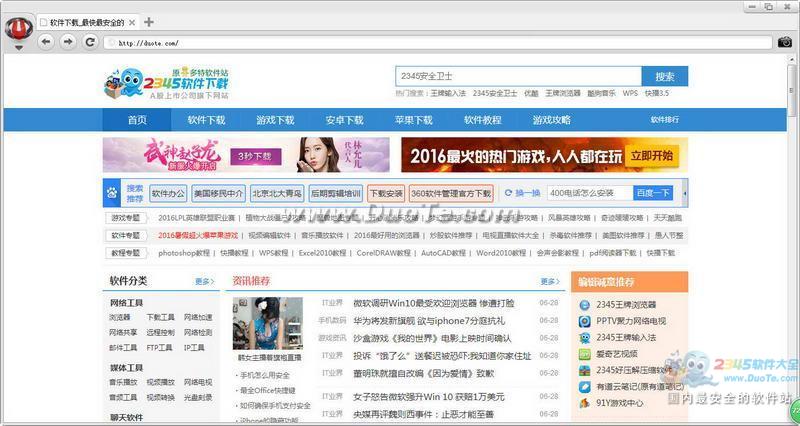Click the Baidu search field 400电话怎么安装
The height and width of the screenshot is (426, 800).
point(590,193)
